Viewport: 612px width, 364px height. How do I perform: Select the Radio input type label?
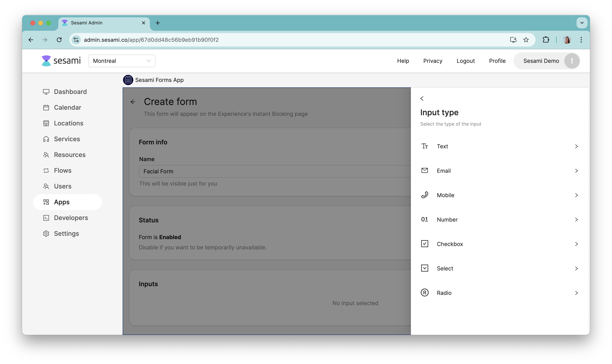444,293
